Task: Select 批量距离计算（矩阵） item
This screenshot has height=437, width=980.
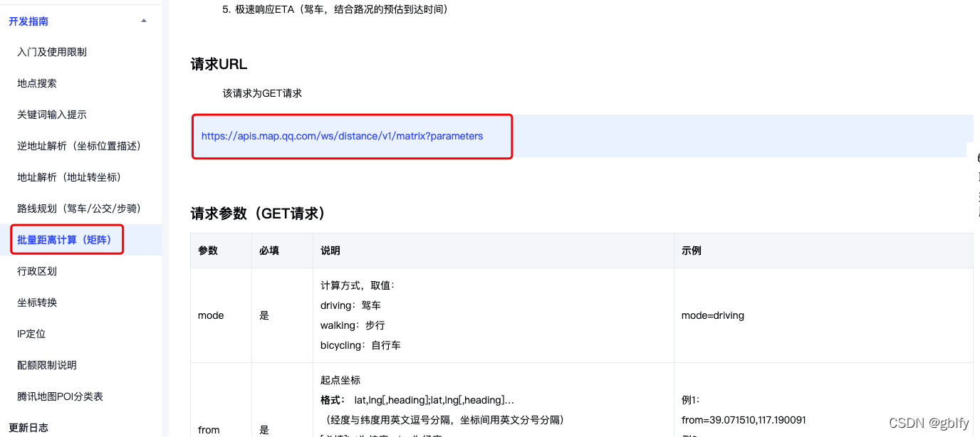Action: click(67, 240)
